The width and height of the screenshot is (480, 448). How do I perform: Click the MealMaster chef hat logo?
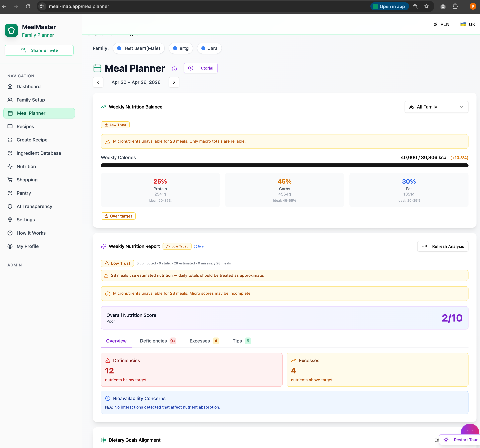click(x=11, y=30)
